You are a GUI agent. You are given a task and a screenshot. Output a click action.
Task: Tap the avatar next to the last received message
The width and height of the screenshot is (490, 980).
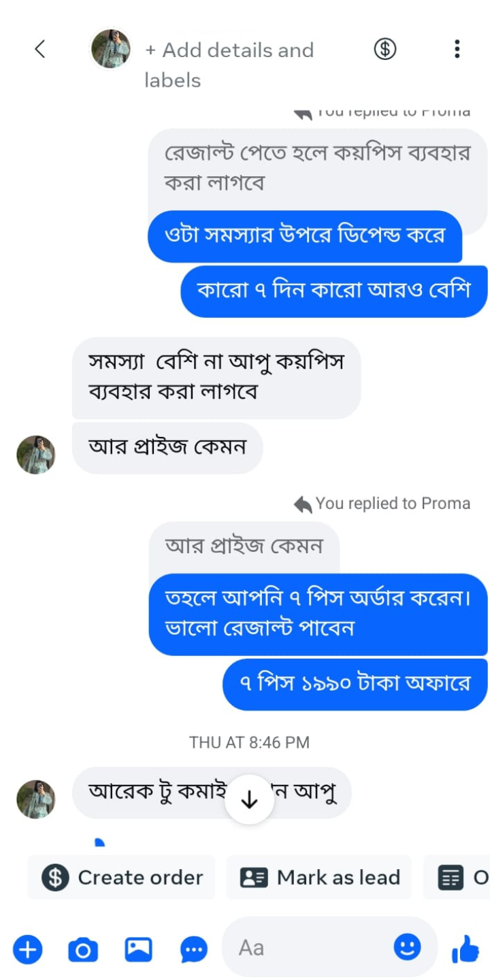(x=35, y=798)
